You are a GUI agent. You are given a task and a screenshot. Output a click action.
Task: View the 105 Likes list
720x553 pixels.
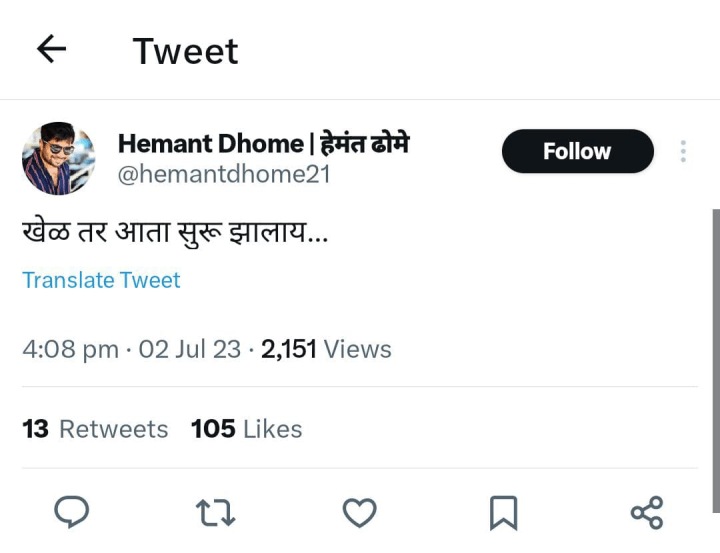(247, 429)
